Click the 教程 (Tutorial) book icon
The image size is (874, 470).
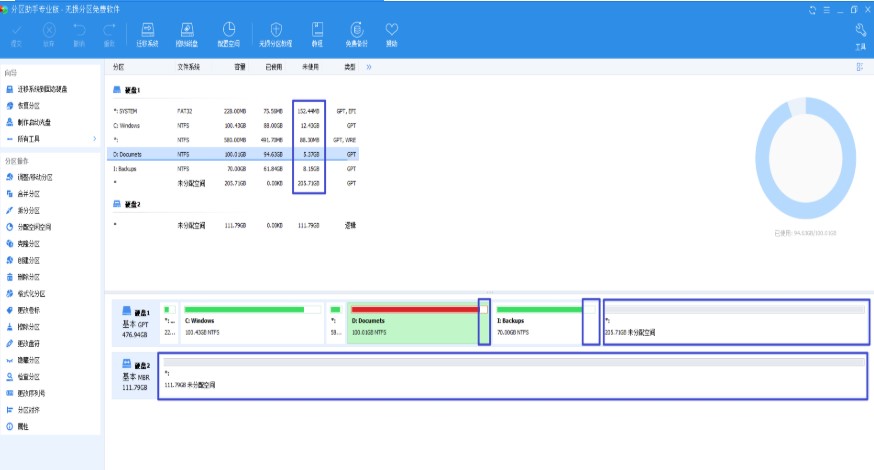pos(317,34)
